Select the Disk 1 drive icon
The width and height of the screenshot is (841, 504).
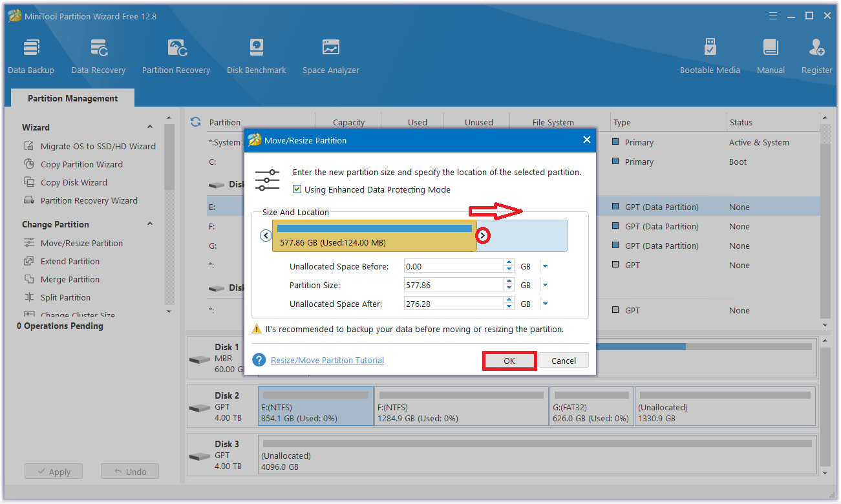[x=199, y=359]
